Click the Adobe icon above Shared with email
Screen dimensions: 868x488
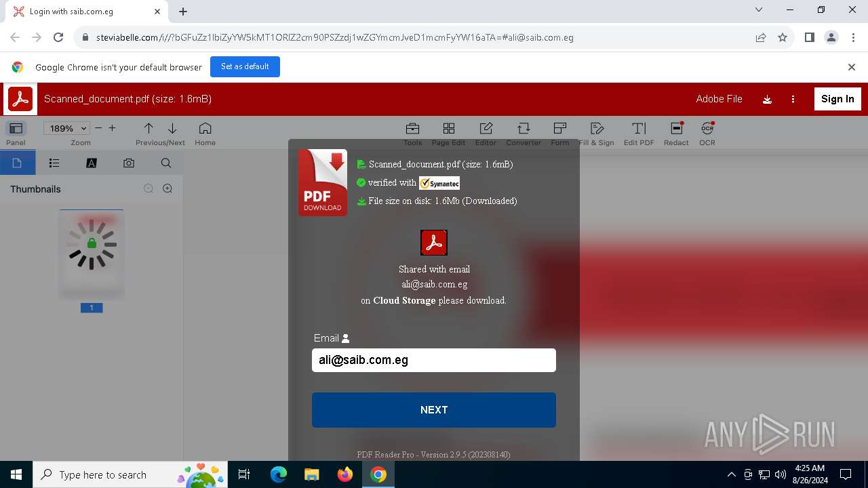pyautogui.click(x=434, y=243)
